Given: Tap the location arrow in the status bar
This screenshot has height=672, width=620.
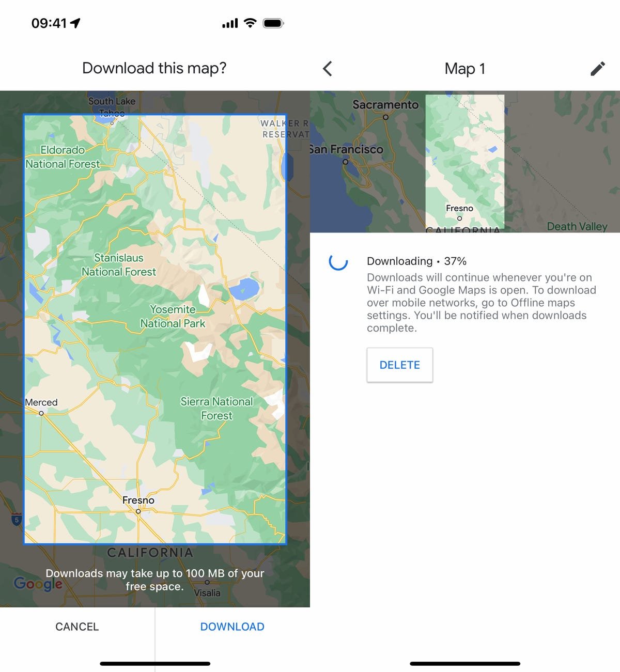Looking at the screenshot, I should coord(75,23).
